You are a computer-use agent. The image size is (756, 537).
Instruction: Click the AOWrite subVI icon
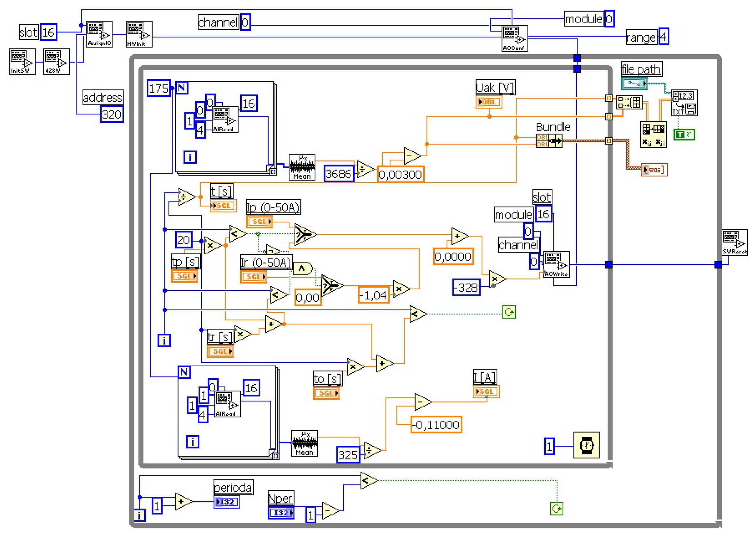point(556,264)
